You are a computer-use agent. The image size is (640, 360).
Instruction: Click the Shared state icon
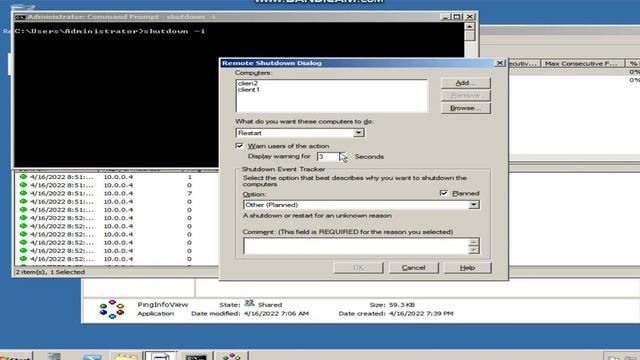(249, 303)
